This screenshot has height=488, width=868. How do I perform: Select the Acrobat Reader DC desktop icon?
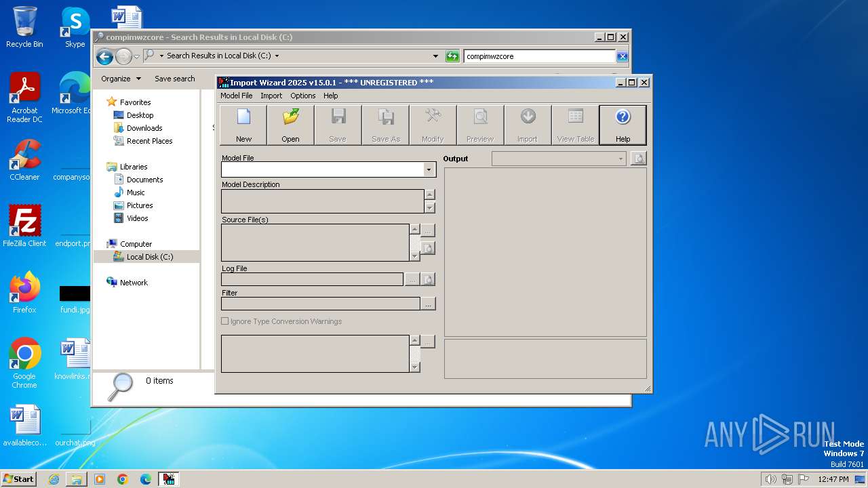(x=24, y=98)
